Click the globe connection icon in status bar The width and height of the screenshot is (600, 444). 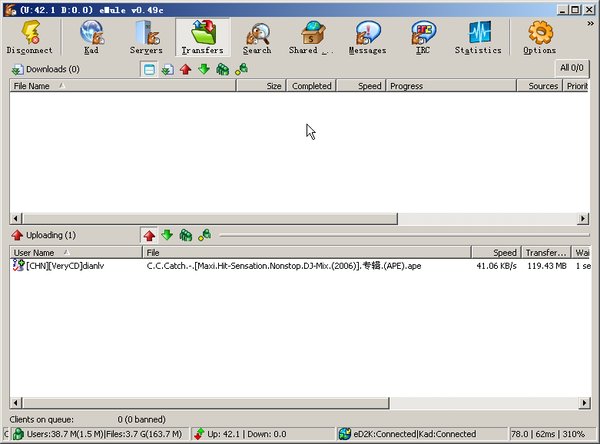pyautogui.click(x=345, y=434)
